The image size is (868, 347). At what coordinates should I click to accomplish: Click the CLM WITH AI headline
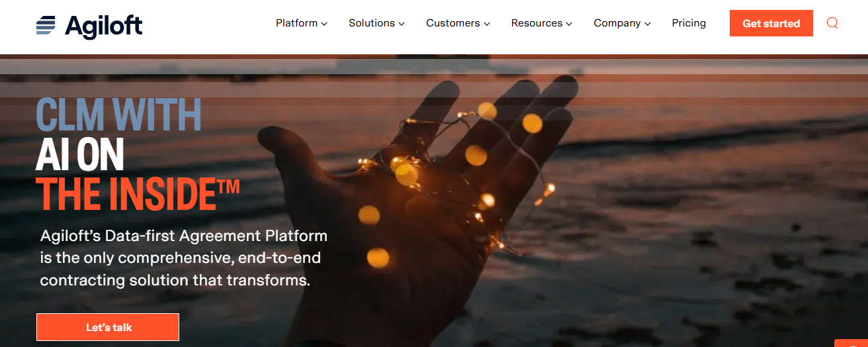138,153
